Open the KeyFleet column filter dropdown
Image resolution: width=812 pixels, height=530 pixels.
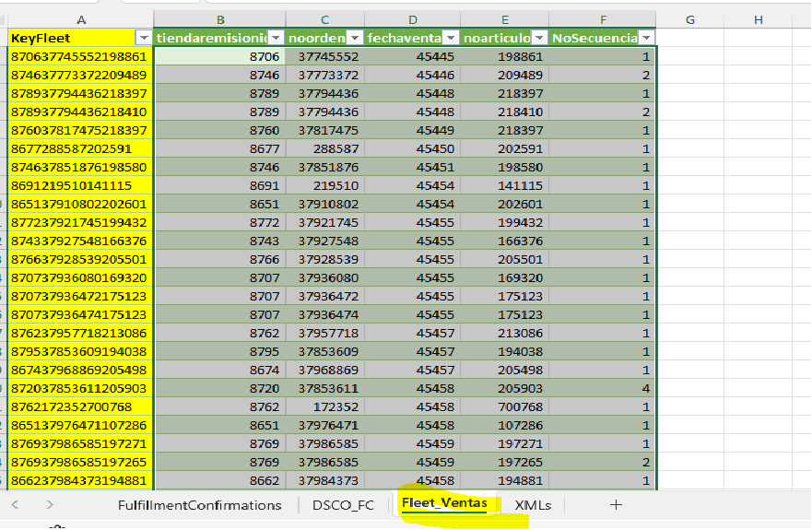[x=144, y=38]
